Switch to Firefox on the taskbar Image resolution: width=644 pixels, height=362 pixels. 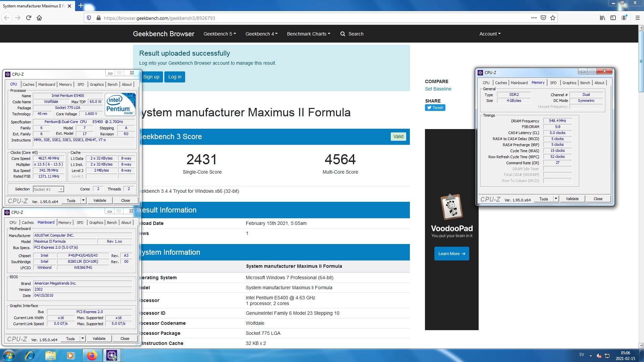tap(92, 355)
